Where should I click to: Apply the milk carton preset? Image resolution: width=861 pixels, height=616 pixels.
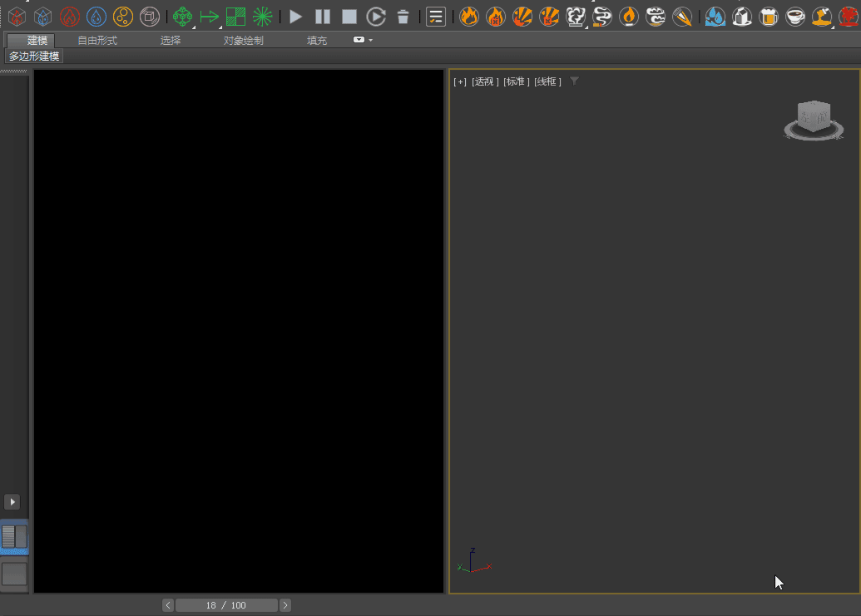coord(742,17)
